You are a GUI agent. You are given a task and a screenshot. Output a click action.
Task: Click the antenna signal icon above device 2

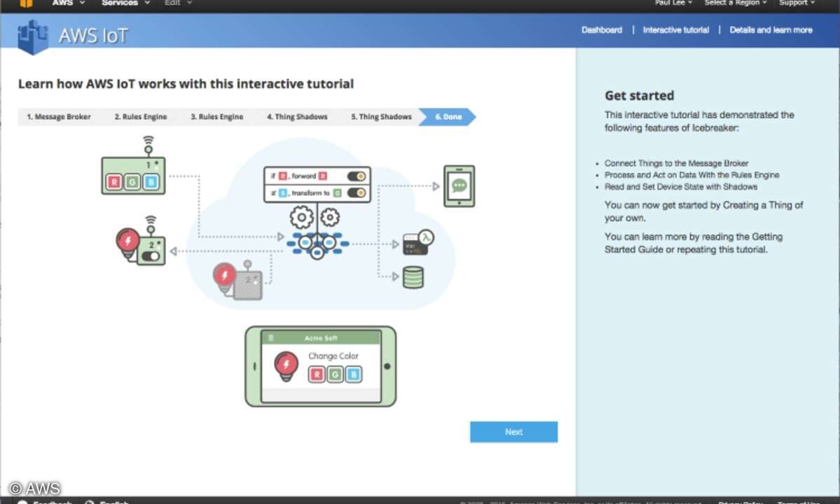(x=151, y=225)
